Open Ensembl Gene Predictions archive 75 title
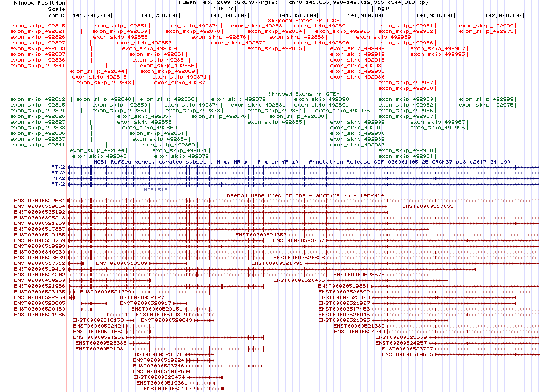The image size is (541, 392). click(304, 195)
